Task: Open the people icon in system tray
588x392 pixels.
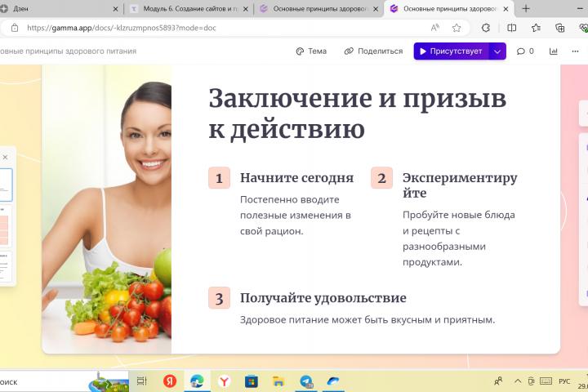Action: click(x=498, y=381)
